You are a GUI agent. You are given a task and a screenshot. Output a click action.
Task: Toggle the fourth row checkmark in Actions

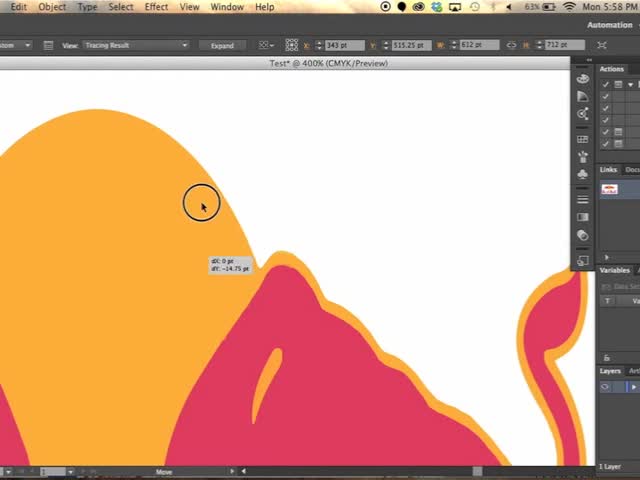[605, 120]
